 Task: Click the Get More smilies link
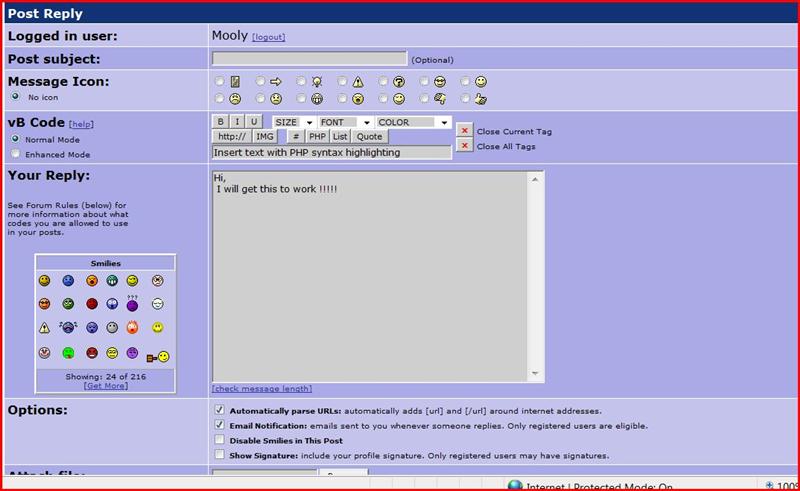pyautogui.click(x=106, y=386)
